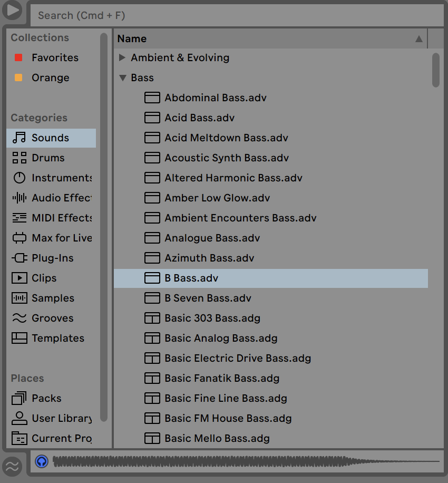Click the Plug-Ins plug icon

click(19, 258)
